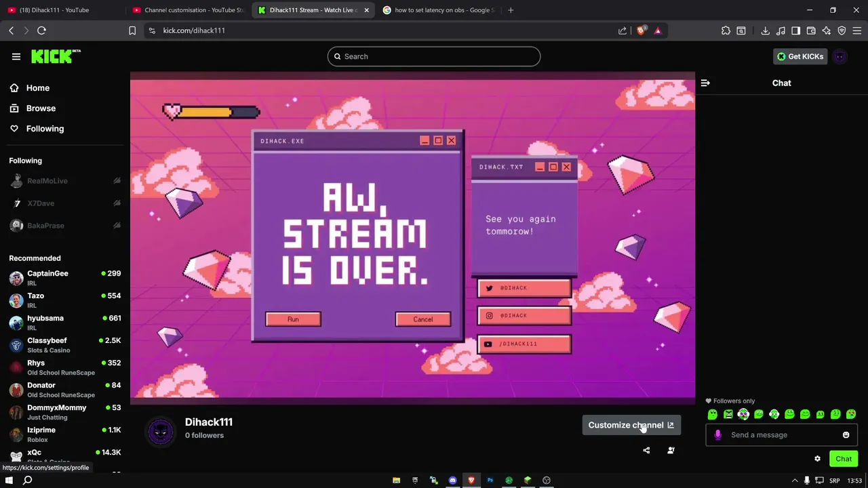Viewport: 868px width, 488px height.
Task: Open browser extensions puzzle icon
Action: [x=726, y=30]
